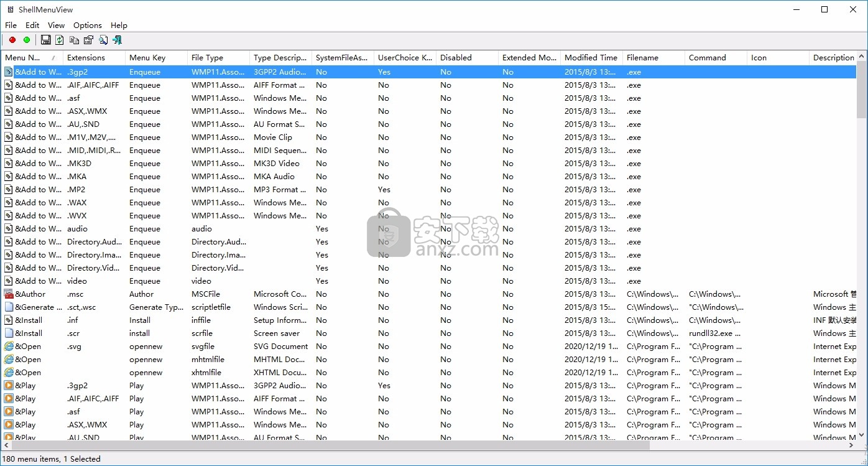Open the View menu

(x=56, y=25)
